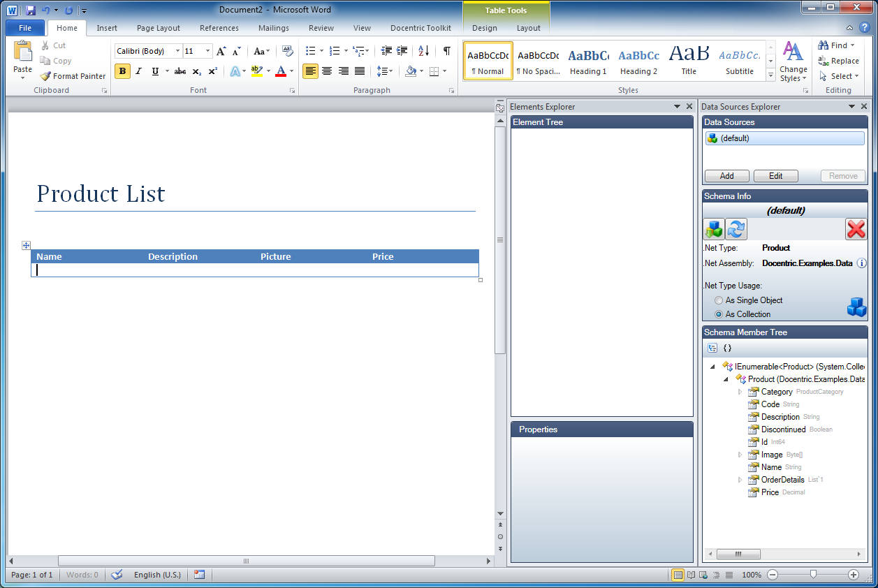Click the info icon beside Docentric.Examples.Data
The image size is (878, 588).
click(861, 263)
